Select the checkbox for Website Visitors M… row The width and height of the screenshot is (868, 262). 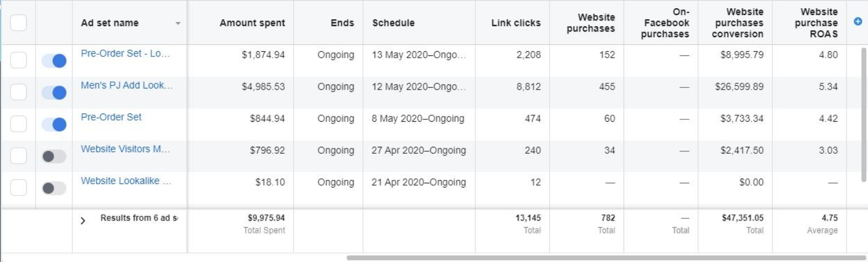(19, 155)
